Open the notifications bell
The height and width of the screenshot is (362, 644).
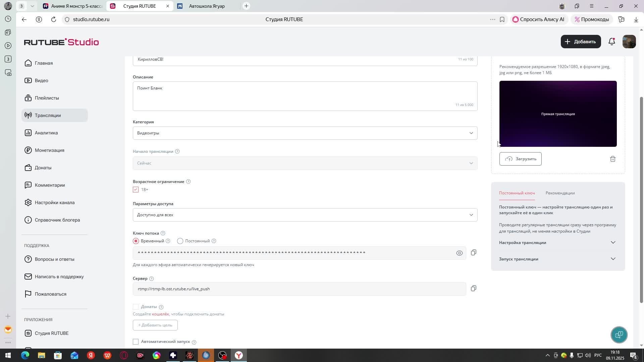click(x=611, y=42)
